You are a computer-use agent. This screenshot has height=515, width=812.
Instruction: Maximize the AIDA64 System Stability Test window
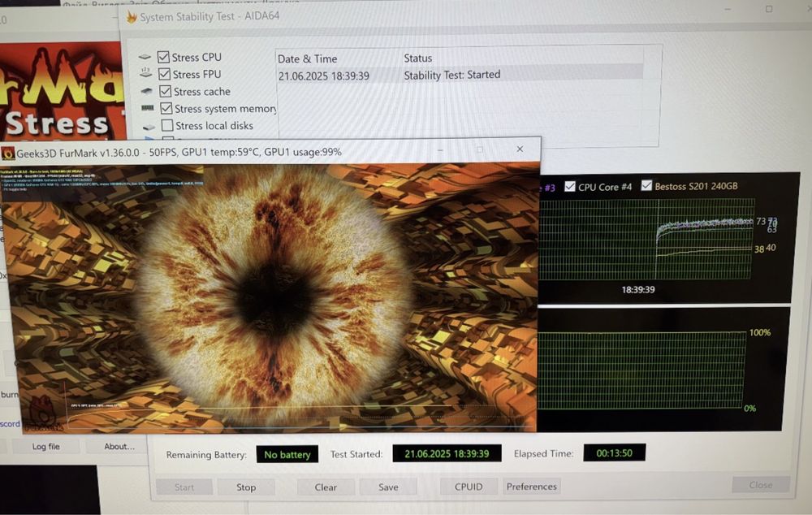pos(769,9)
